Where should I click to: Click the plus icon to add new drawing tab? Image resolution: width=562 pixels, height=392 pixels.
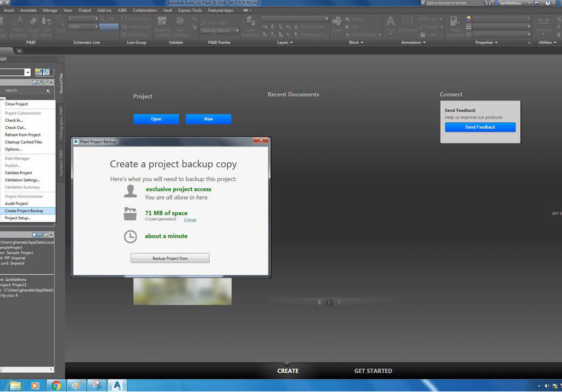point(19,51)
